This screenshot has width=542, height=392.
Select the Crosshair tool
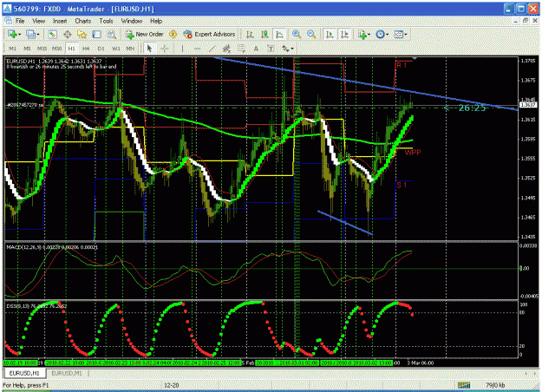[165, 49]
